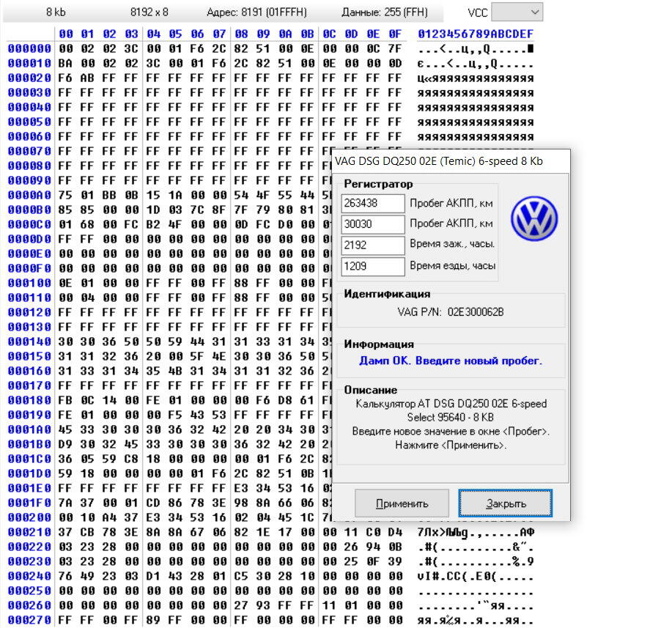The image size is (672, 628).
Task: Click the '8 kb' size indicator
Action: click(56, 12)
